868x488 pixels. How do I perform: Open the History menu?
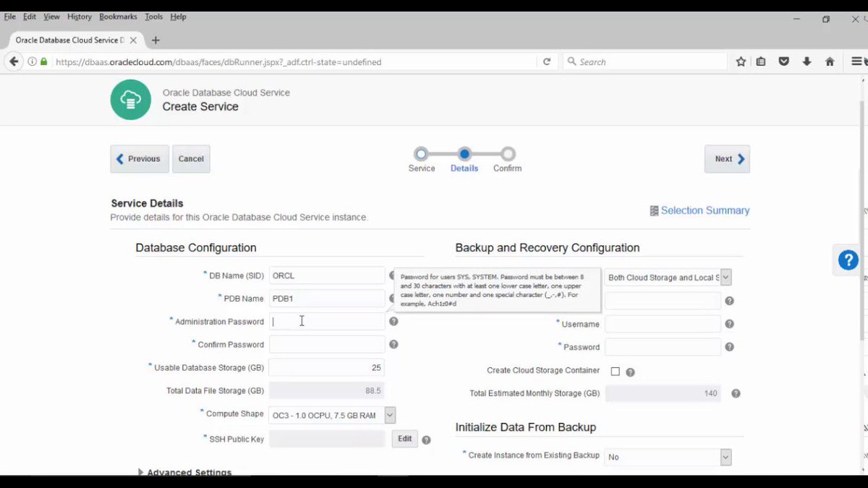coord(80,17)
